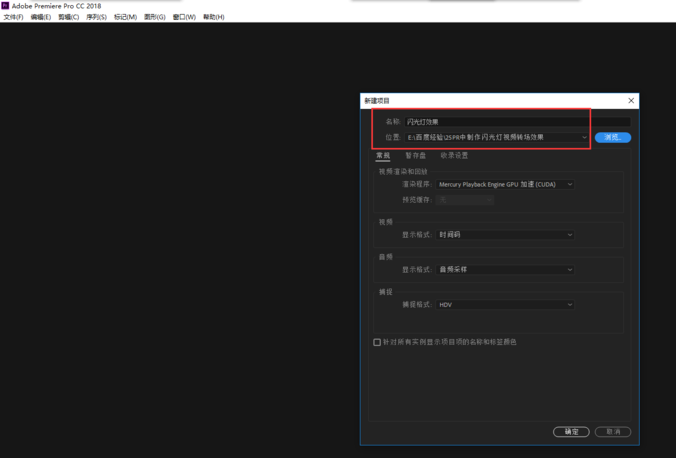
Task: Click the Premiere Pro app icon in title bar
Action: coord(5,6)
